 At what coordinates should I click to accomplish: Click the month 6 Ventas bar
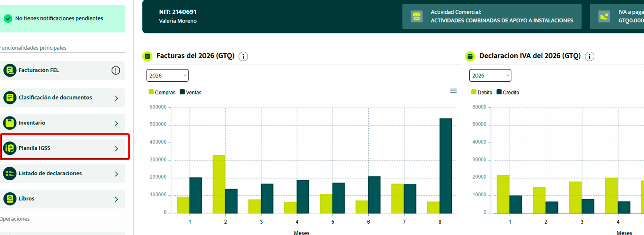tap(374, 195)
